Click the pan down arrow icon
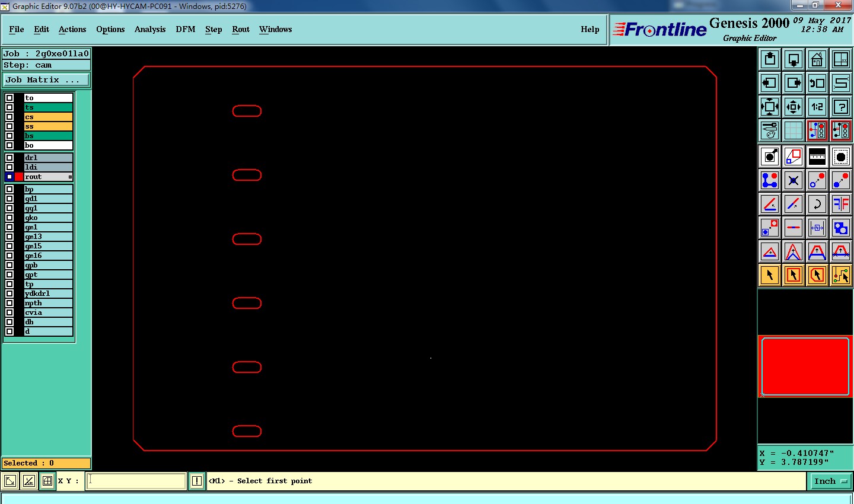Viewport: 854px width, 504px height. point(794,59)
